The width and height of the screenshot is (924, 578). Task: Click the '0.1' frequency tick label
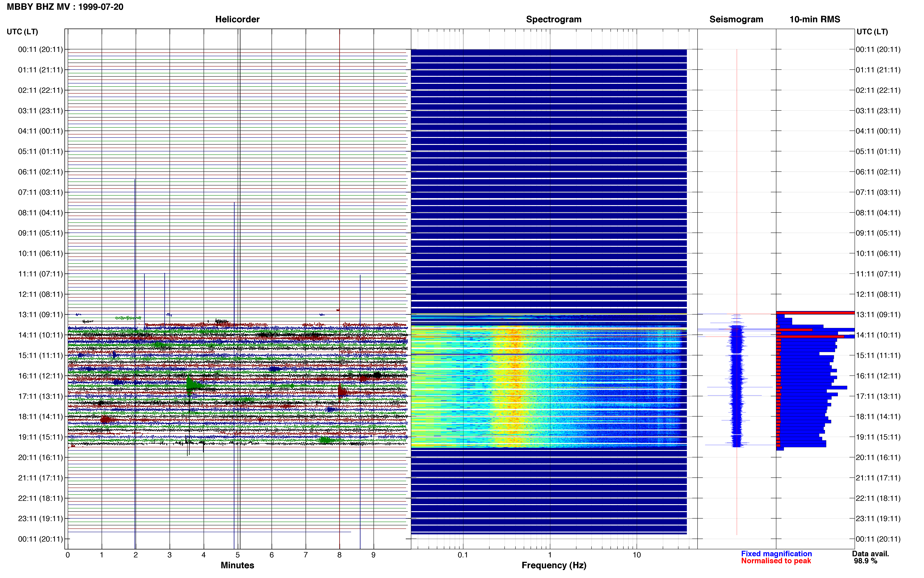(x=463, y=555)
